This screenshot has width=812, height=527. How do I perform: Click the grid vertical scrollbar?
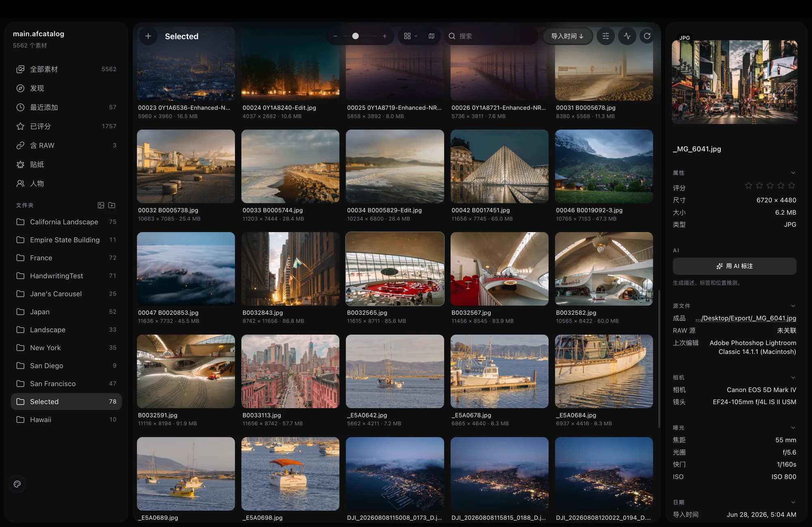(659, 359)
